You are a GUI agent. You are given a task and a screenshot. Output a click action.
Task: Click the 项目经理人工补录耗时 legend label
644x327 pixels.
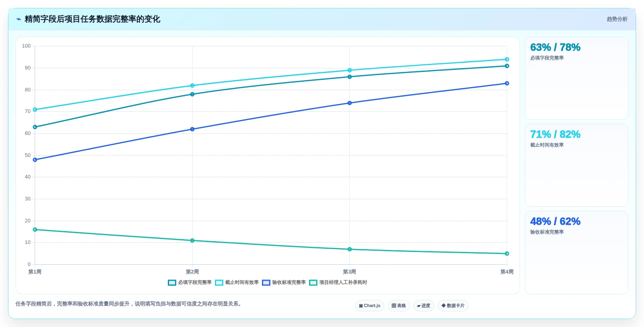pyautogui.click(x=343, y=282)
